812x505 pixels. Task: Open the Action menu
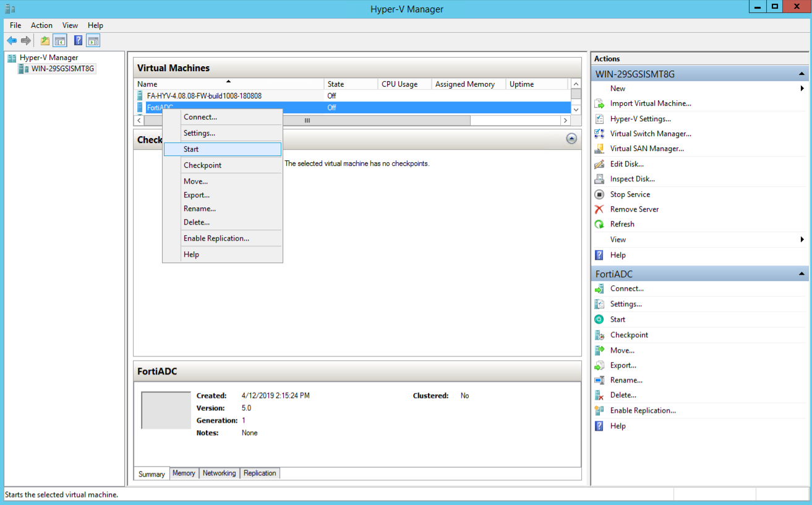pos(41,25)
